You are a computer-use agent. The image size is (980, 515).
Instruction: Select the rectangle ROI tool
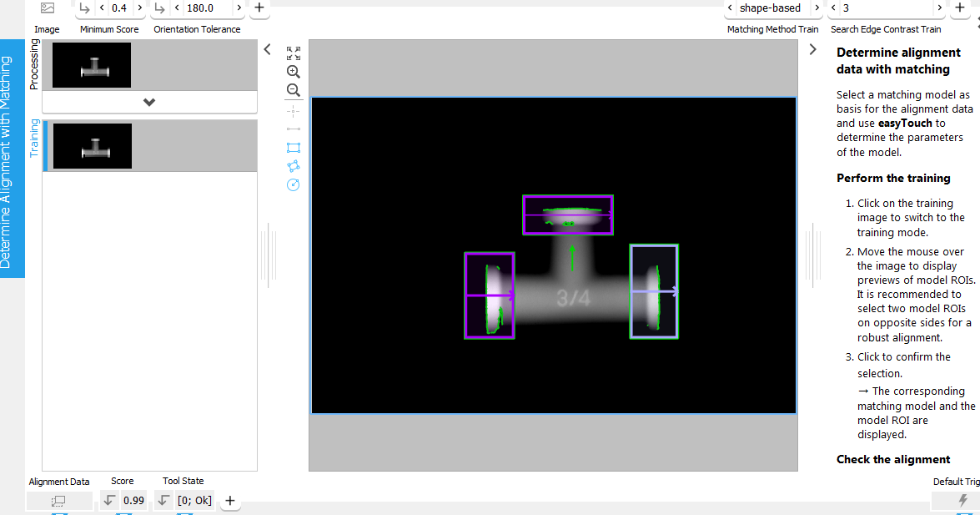tap(293, 148)
